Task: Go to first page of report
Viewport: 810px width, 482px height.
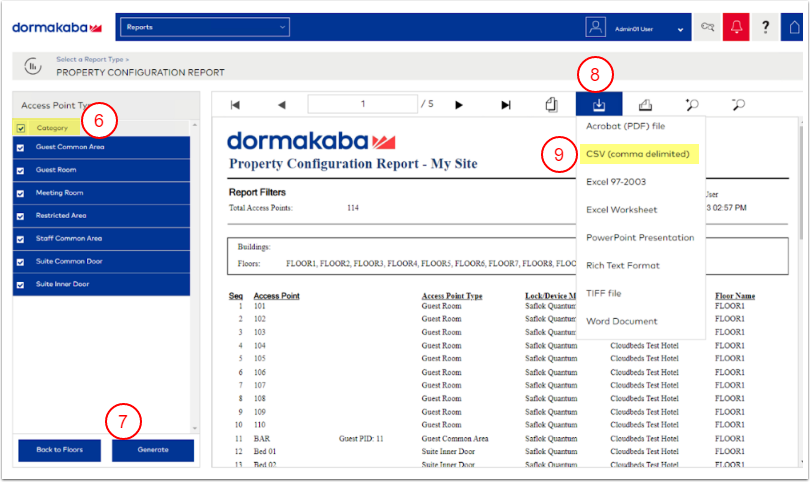Action: click(235, 104)
